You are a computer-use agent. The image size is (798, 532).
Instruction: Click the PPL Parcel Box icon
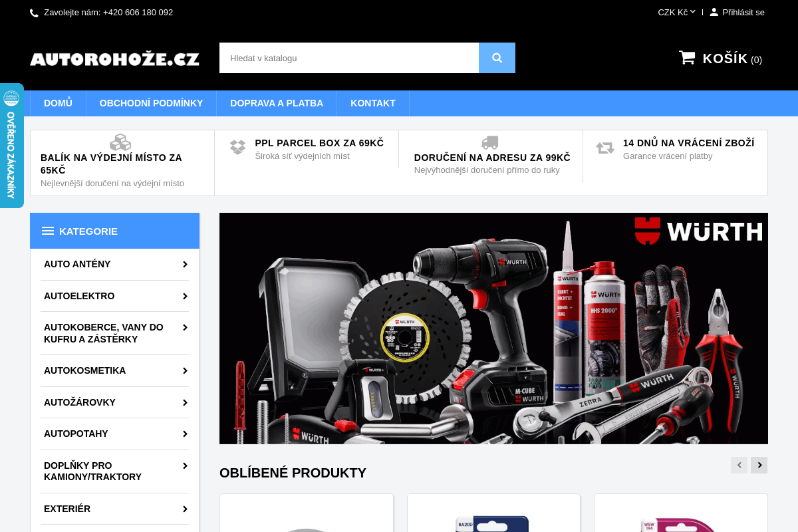click(x=237, y=147)
